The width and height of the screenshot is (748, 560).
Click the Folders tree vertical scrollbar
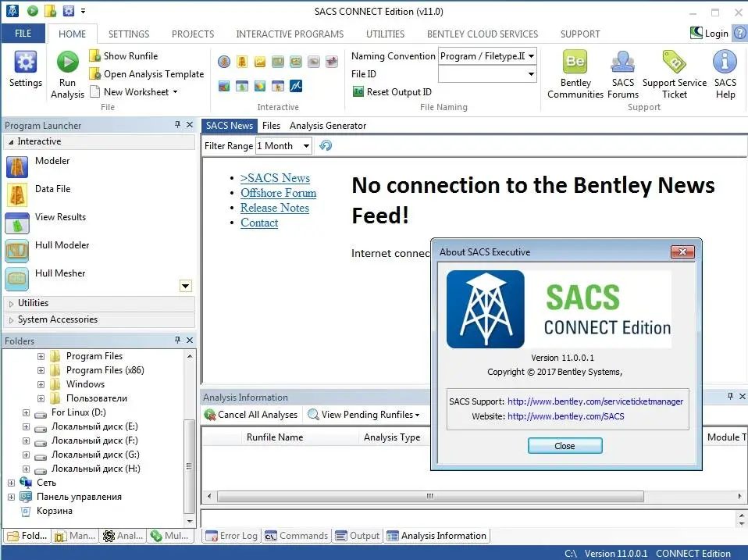[189, 466]
